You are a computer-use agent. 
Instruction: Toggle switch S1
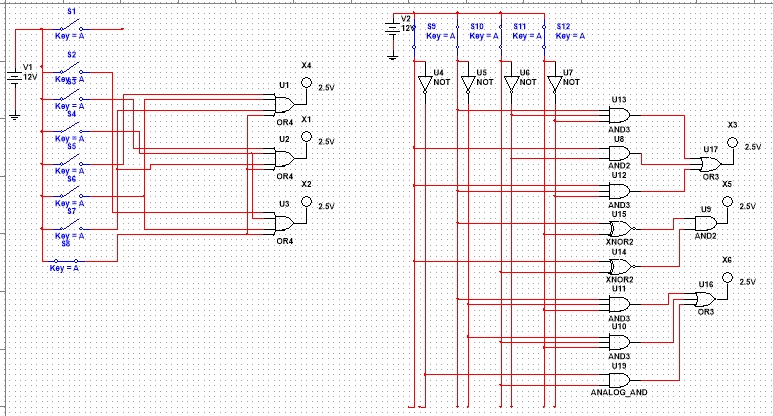tap(69, 26)
